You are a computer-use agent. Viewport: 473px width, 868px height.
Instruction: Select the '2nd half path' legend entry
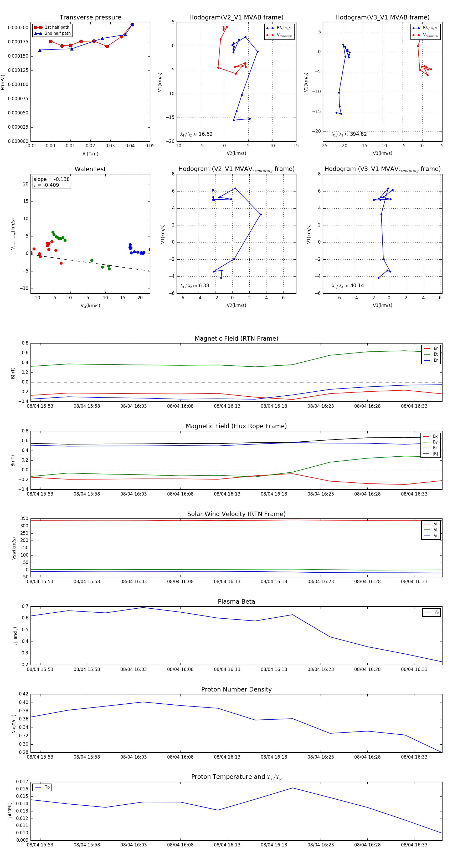pos(52,33)
